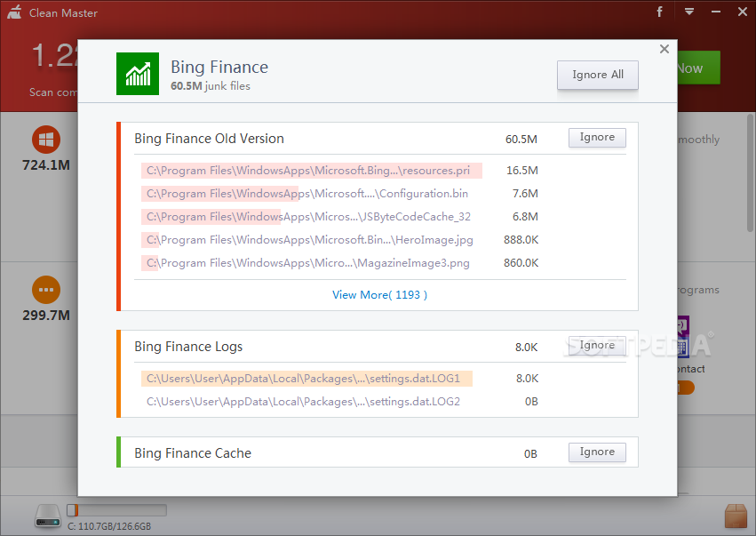Select the MagazineImage3.png file path row
This screenshot has height=536, width=756.
pos(307,263)
